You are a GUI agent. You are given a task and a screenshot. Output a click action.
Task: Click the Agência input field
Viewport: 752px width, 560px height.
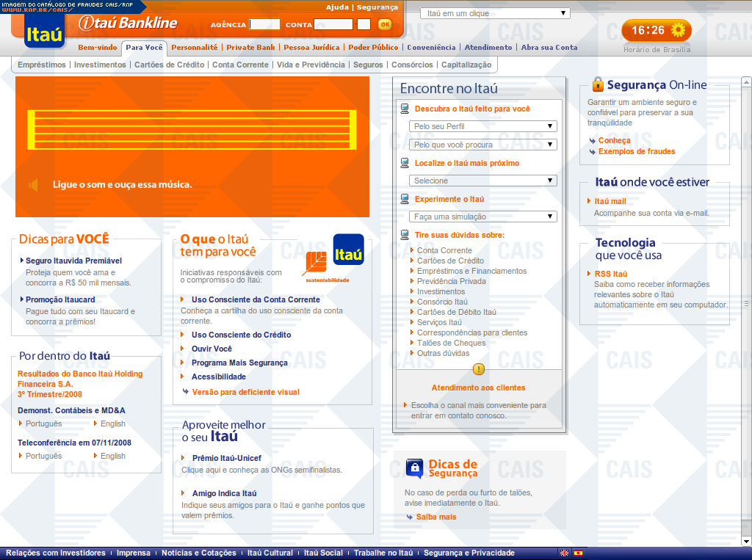[x=264, y=24]
